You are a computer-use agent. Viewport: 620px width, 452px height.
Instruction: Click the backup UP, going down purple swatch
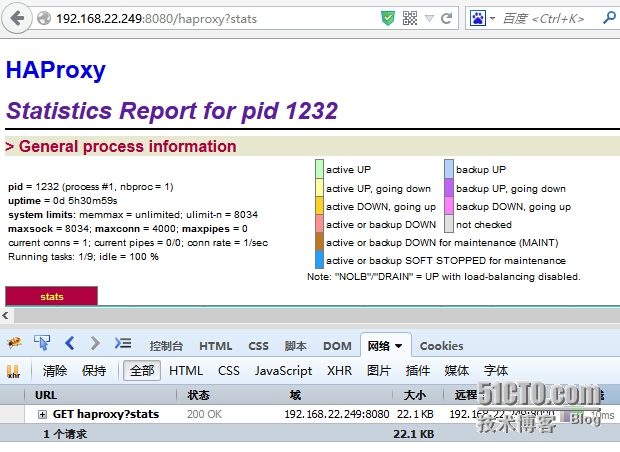[x=449, y=187]
